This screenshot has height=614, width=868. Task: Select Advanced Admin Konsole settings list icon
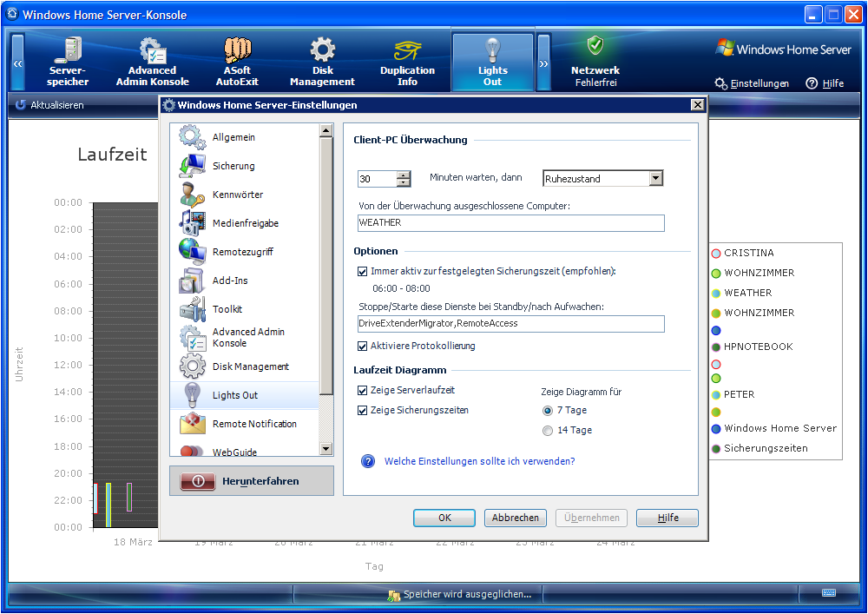tap(192, 338)
